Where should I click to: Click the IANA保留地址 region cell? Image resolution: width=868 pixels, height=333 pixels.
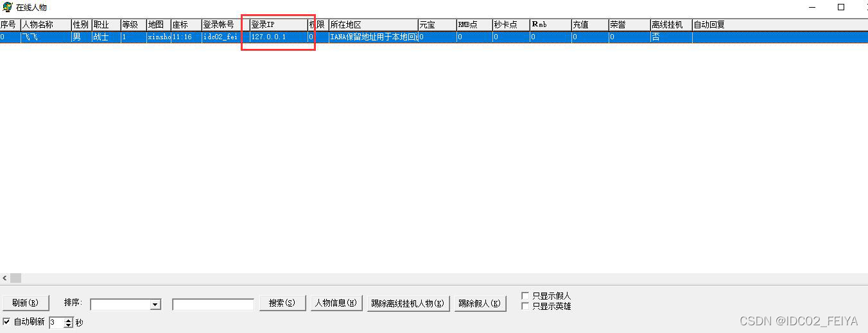tap(374, 37)
